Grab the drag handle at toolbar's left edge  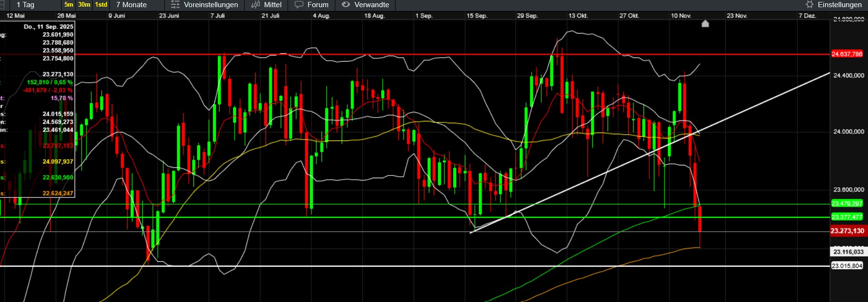pyautogui.click(x=2, y=5)
